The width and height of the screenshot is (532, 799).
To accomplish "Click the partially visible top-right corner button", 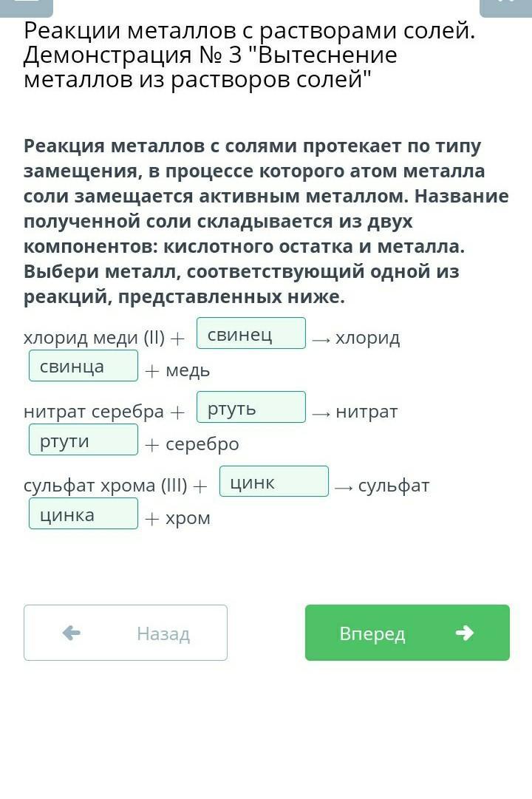I will pos(506,7).
